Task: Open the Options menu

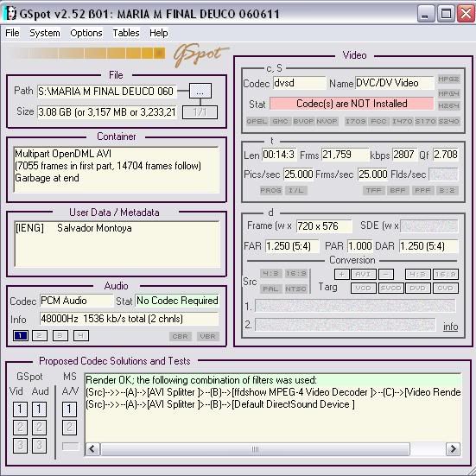Action: coord(86,33)
